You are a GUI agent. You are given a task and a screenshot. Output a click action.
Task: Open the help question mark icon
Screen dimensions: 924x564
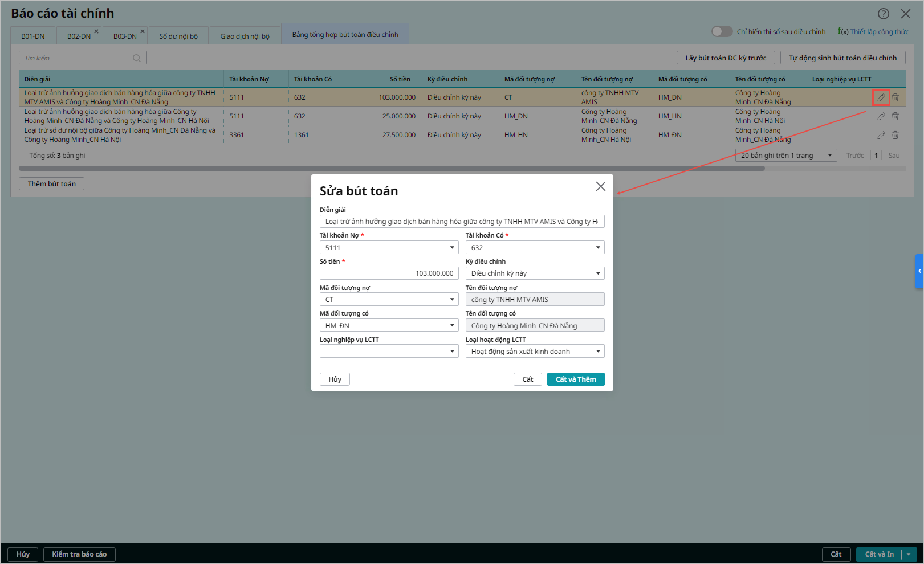(x=883, y=14)
